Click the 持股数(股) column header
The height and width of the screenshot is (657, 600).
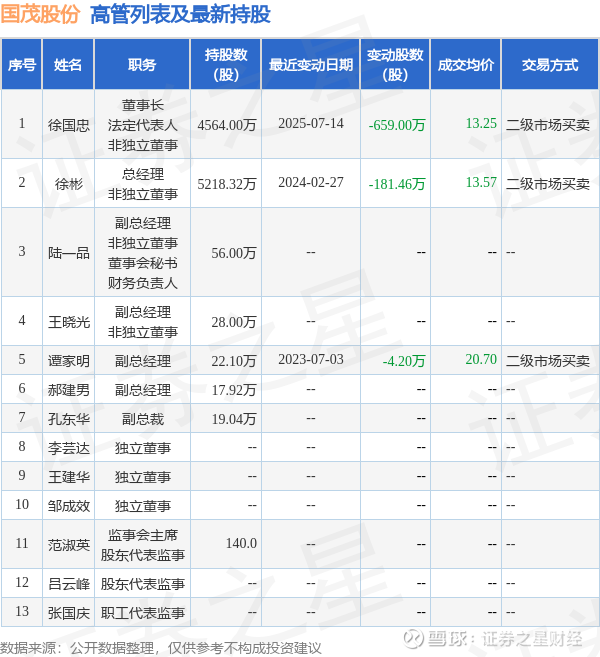226,65
